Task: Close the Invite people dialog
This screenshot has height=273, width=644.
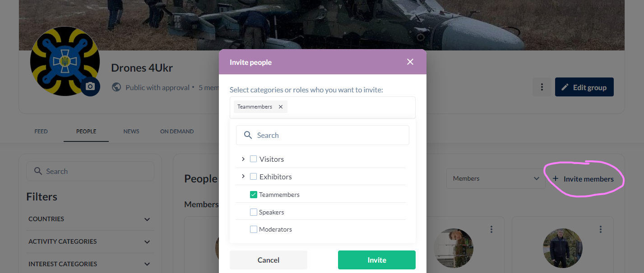Action: click(x=410, y=62)
